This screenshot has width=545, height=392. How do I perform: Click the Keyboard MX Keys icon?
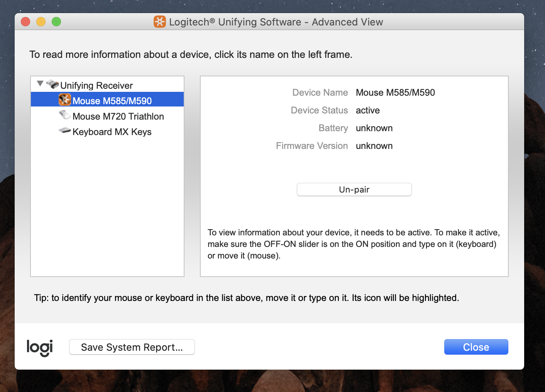coord(64,130)
